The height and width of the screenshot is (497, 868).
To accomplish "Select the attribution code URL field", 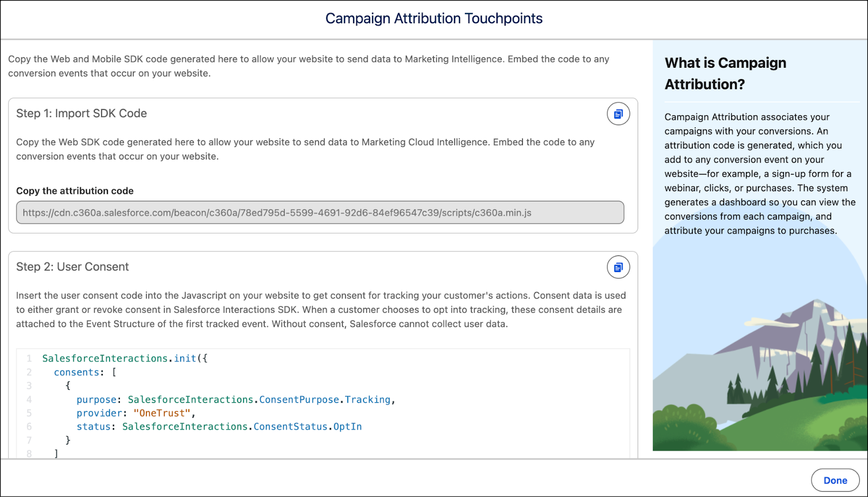I will click(320, 212).
